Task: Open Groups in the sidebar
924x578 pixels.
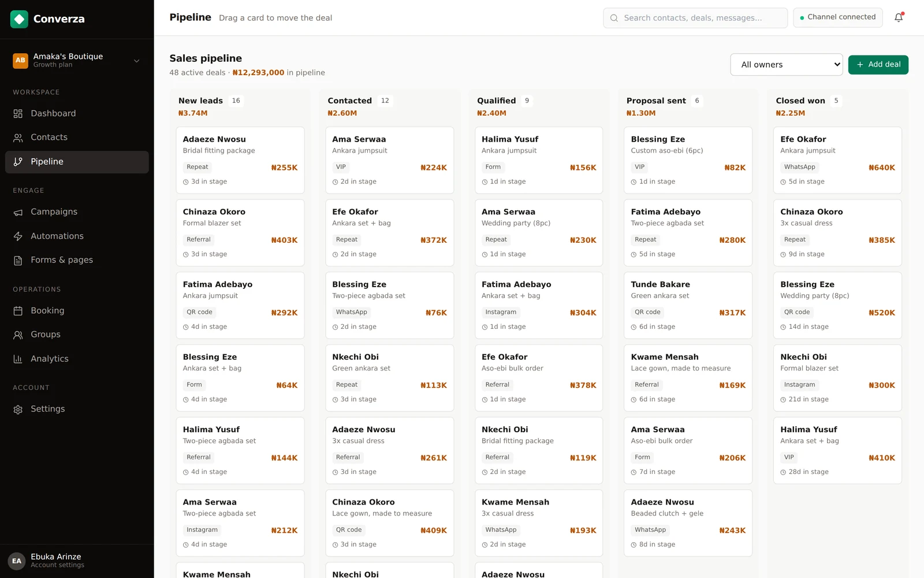Action: click(x=77, y=335)
